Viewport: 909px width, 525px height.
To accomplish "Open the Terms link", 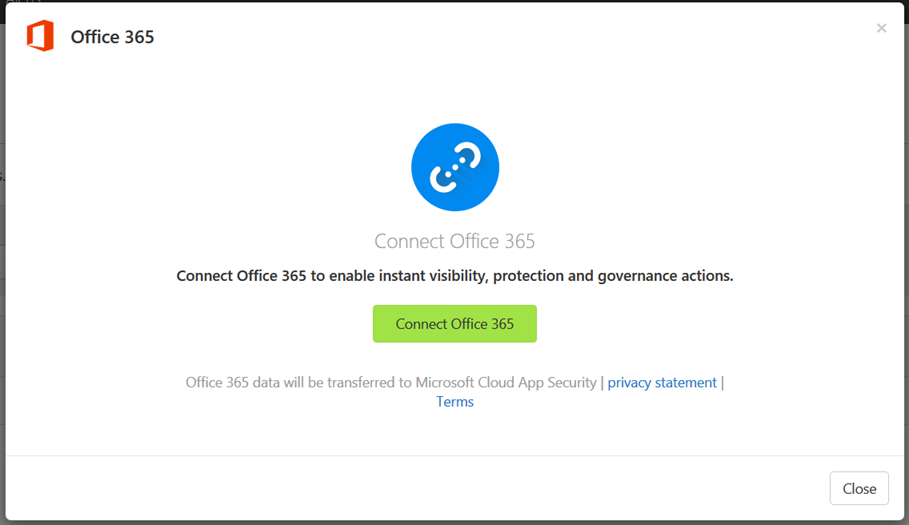I will [x=455, y=402].
